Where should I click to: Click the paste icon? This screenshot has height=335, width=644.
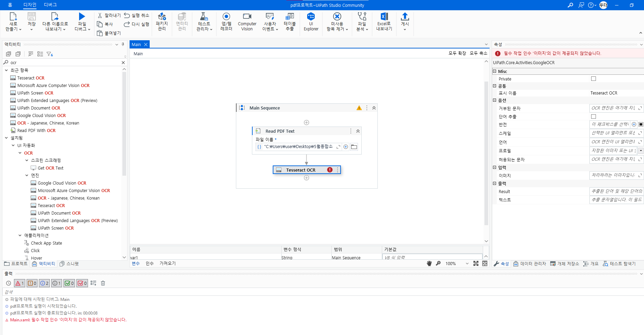coord(100,33)
